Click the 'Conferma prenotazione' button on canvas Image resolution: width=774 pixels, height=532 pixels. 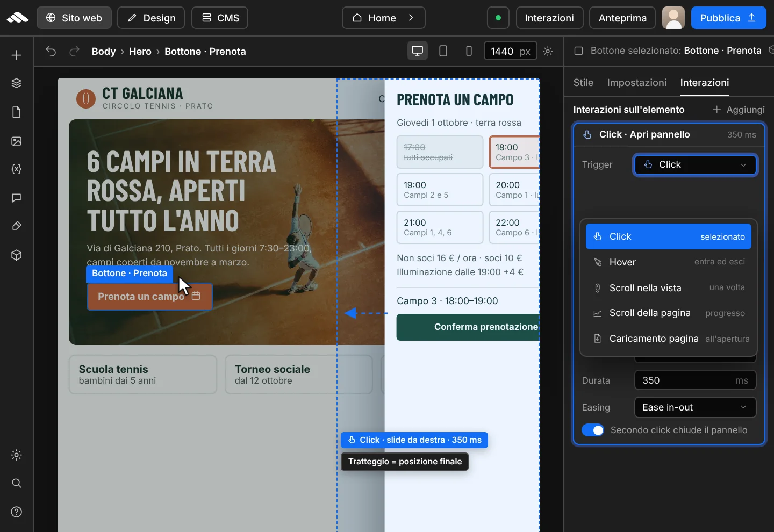point(468,327)
